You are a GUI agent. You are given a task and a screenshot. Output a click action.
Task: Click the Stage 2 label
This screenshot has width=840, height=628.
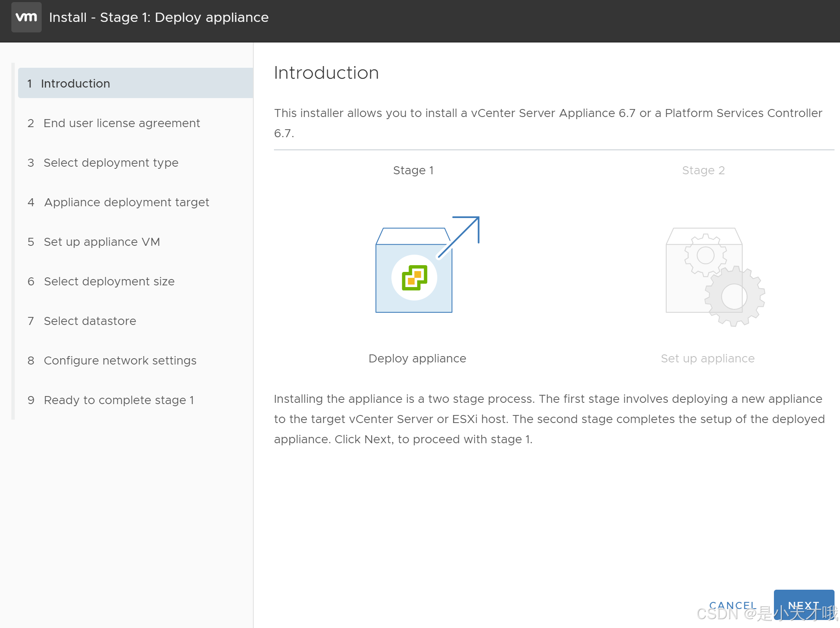pos(703,170)
